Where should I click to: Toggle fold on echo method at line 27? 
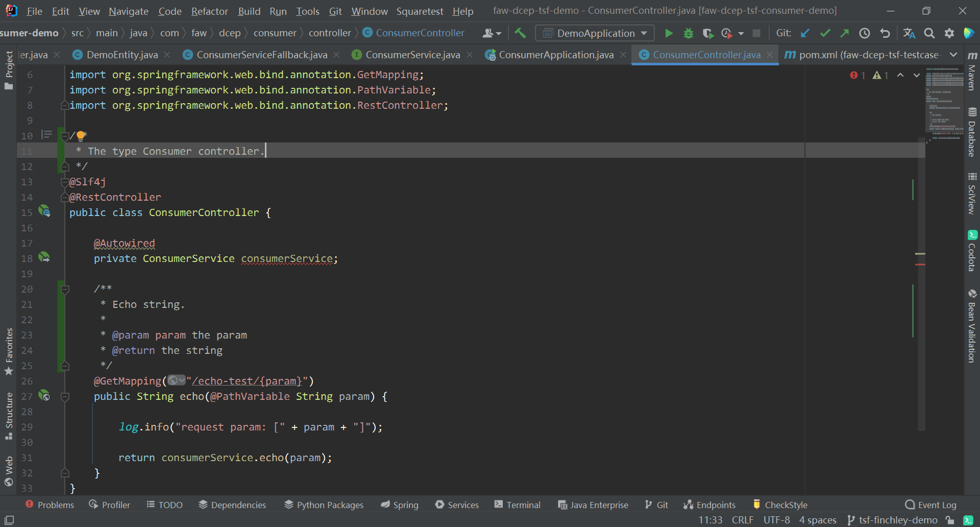65,396
